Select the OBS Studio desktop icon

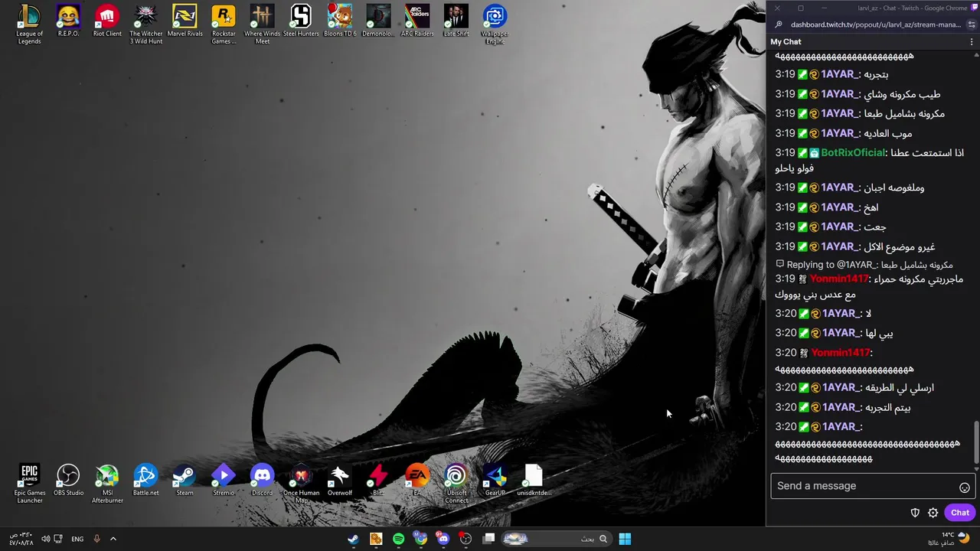pyautogui.click(x=68, y=481)
